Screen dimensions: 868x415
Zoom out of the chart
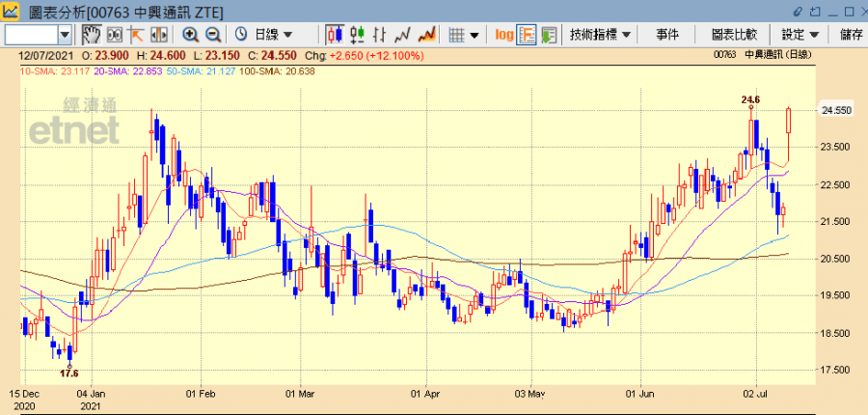click(x=212, y=35)
